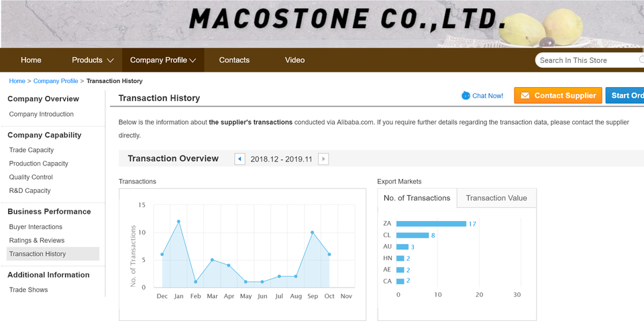Viewport: 644px width, 325px height.
Task: Focus the Search In This Store field
Action: [587, 60]
